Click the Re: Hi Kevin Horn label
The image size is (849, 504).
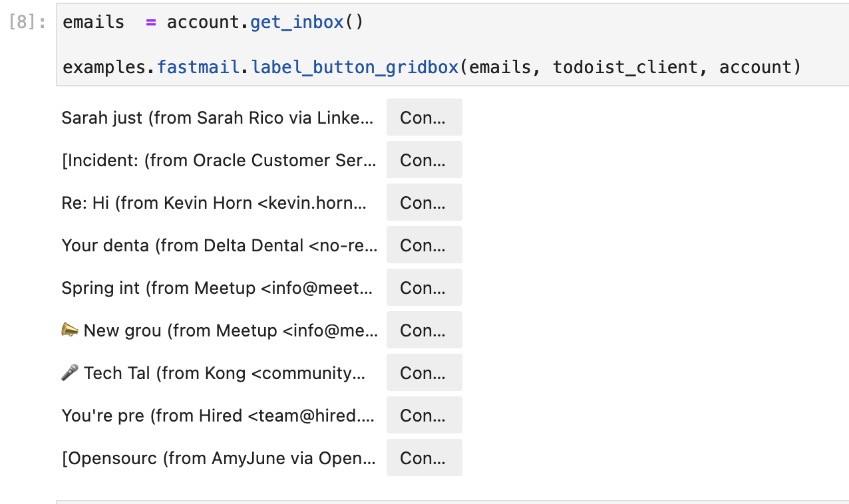click(x=214, y=203)
